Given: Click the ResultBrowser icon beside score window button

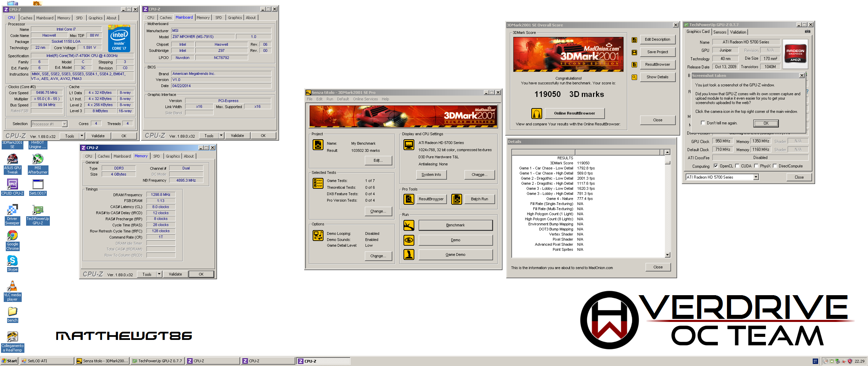Looking at the screenshot, I should (x=634, y=65).
